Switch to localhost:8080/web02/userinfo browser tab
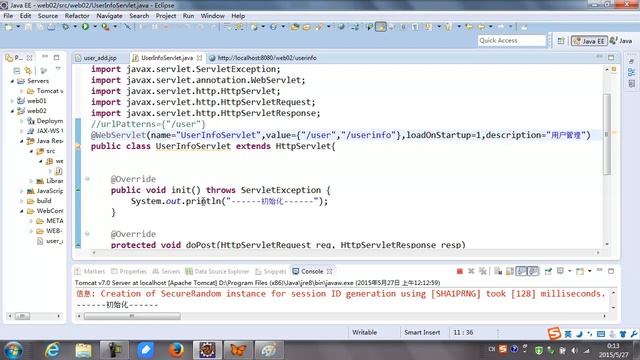The image size is (640, 360). click(263, 58)
